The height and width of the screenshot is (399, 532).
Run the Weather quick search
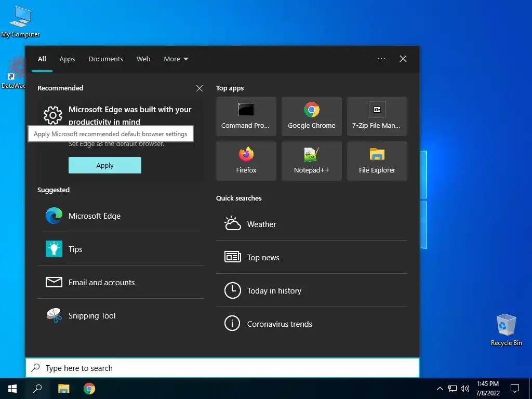point(312,224)
